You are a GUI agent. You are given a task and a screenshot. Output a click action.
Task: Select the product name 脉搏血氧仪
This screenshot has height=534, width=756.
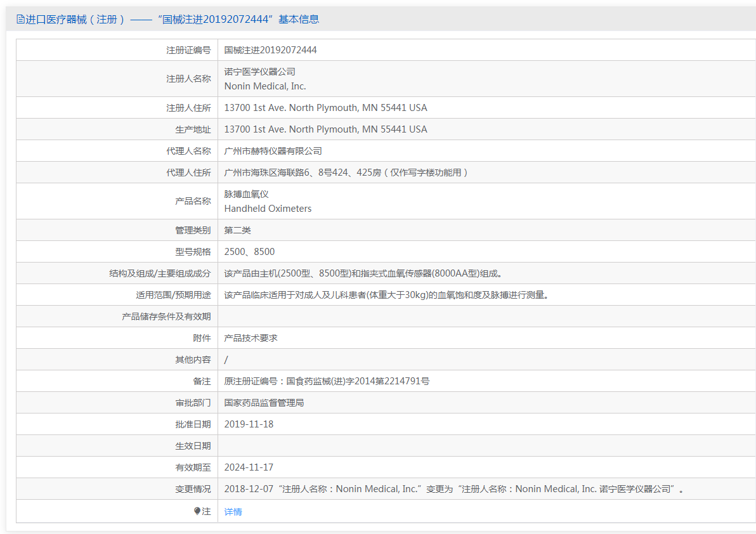(x=246, y=194)
